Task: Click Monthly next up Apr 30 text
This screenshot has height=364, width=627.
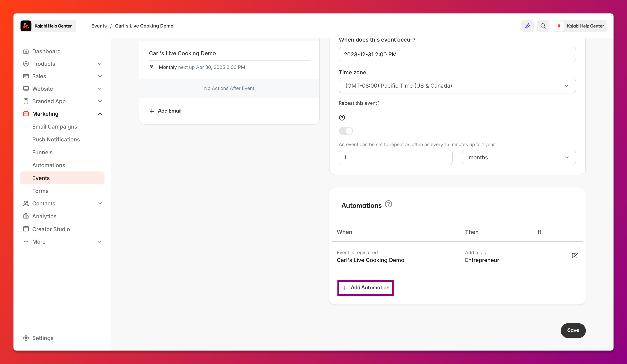Action: (202, 67)
